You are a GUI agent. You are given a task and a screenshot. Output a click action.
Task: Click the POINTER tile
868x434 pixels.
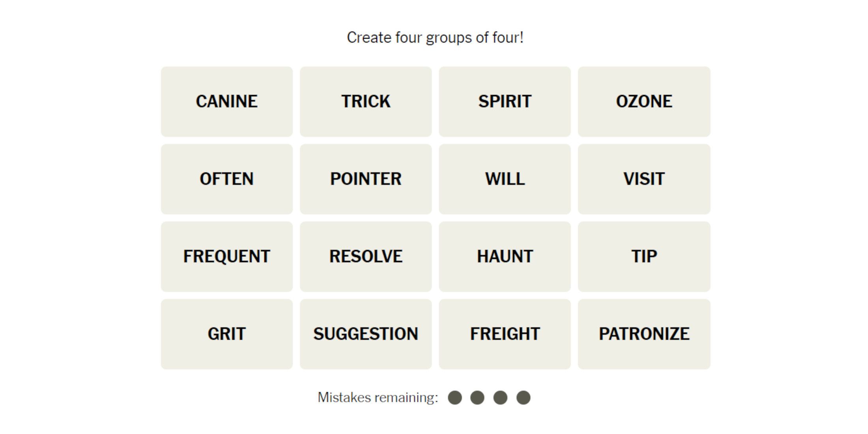(366, 179)
